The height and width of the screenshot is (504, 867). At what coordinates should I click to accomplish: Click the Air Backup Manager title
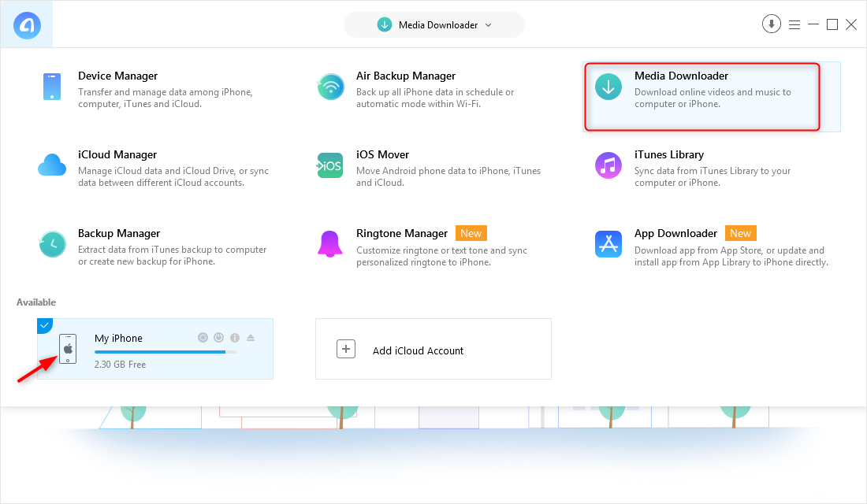[406, 76]
